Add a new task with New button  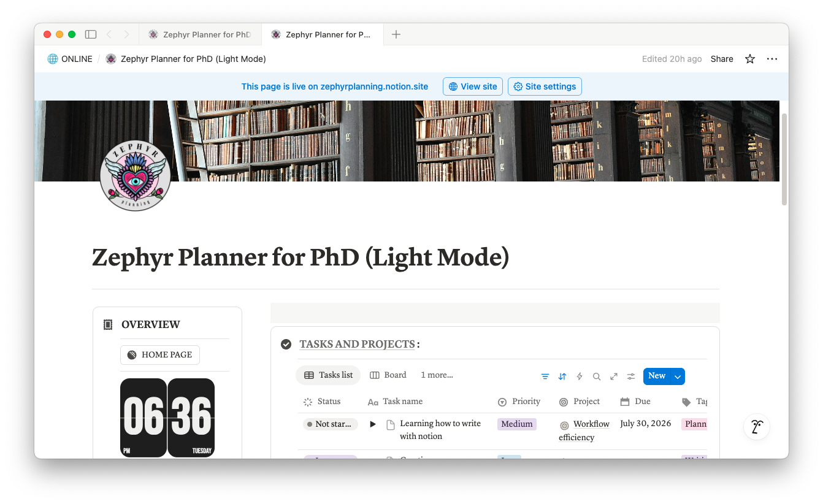(657, 376)
